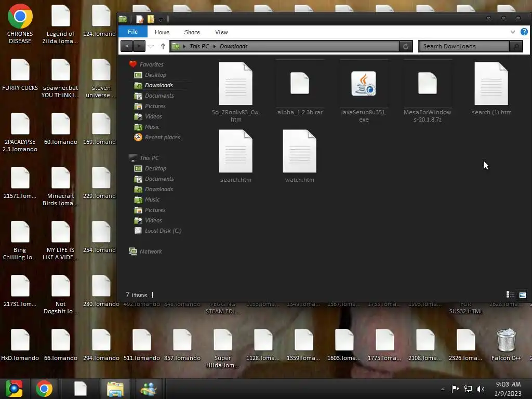Select FURRY CUCKS desktop file

coord(20,75)
